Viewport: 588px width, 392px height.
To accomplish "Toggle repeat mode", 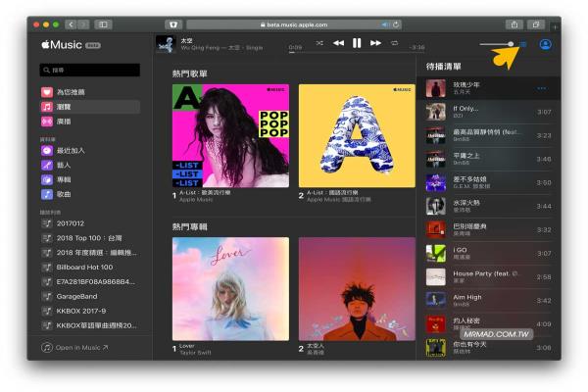I will click(394, 43).
